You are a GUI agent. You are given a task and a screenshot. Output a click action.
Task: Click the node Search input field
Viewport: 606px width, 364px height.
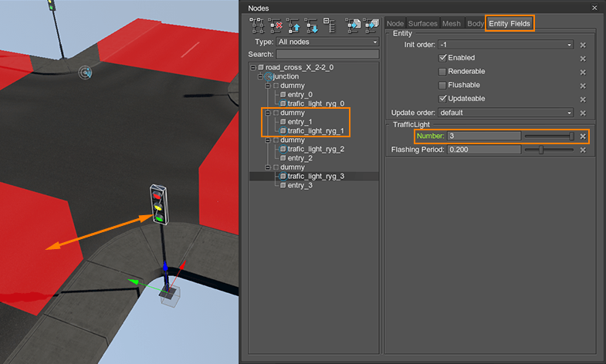click(x=327, y=54)
